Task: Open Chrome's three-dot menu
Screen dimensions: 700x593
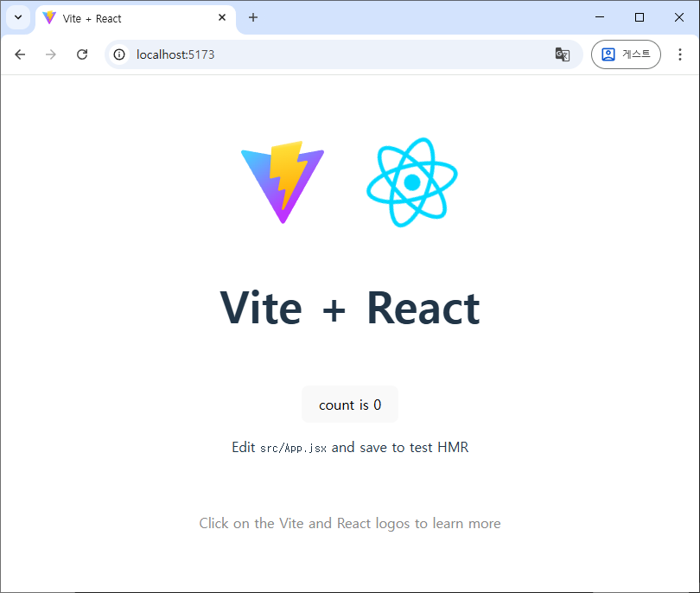Action: (679, 54)
